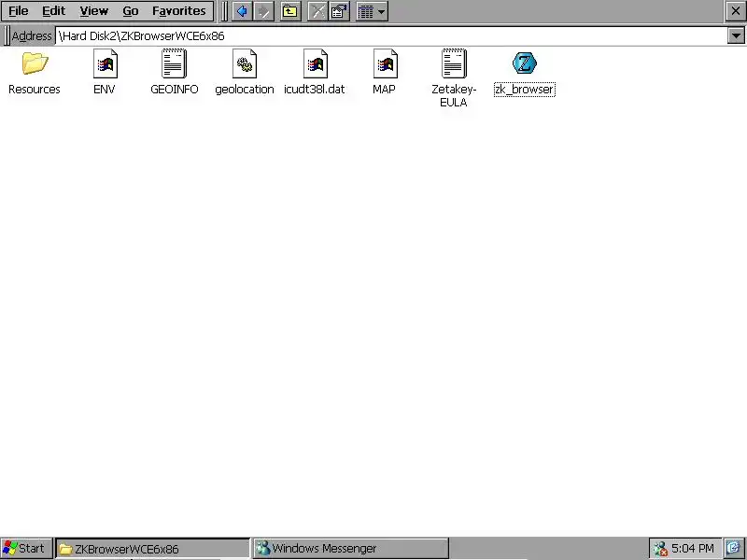Click the Forward arrow toolbar button
The height and width of the screenshot is (560, 747).
tap(263, 11)
